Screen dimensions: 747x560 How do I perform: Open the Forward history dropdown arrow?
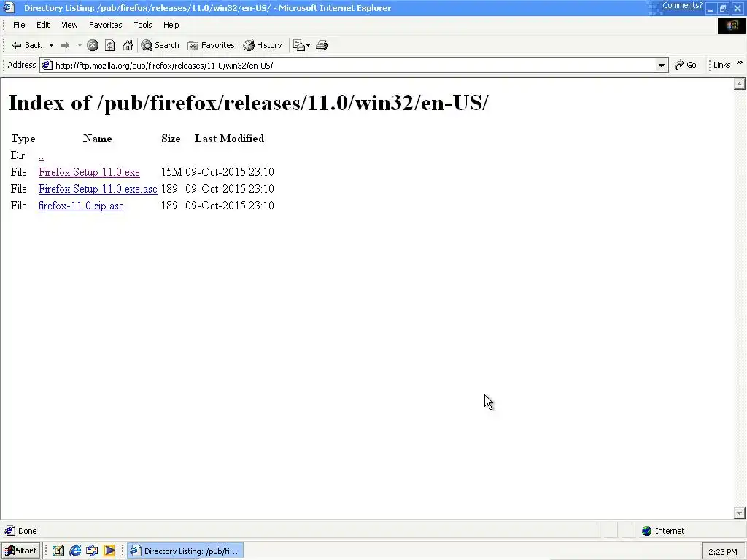[80, 45]
